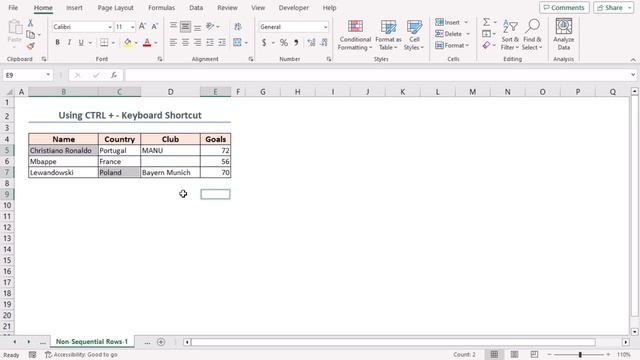Open Calibri font name dropdown
The width and height of the screenshot is (640, 360).
click(110, 27)
